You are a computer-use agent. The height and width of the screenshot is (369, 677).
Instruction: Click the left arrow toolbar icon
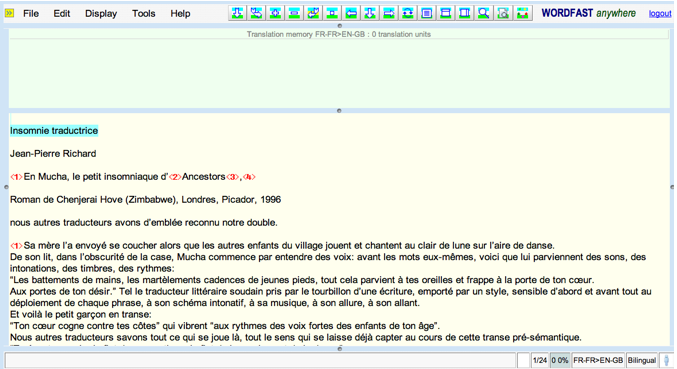[351, 13]
